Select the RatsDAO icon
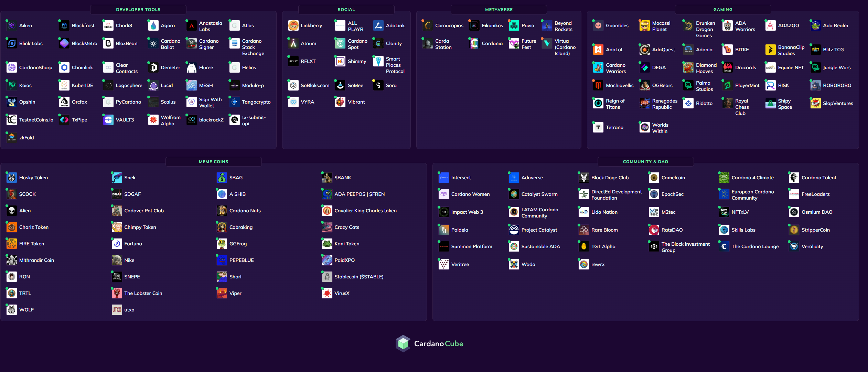868x372 pixels. [x=654, y=230]
